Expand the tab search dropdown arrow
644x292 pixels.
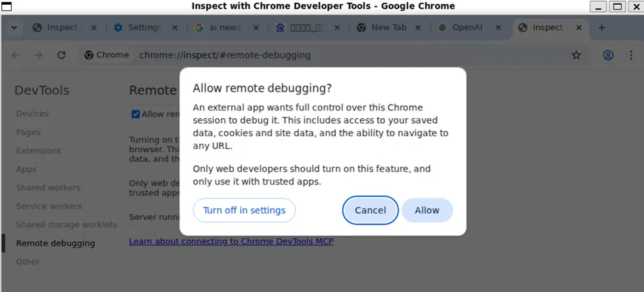point(14,27)
